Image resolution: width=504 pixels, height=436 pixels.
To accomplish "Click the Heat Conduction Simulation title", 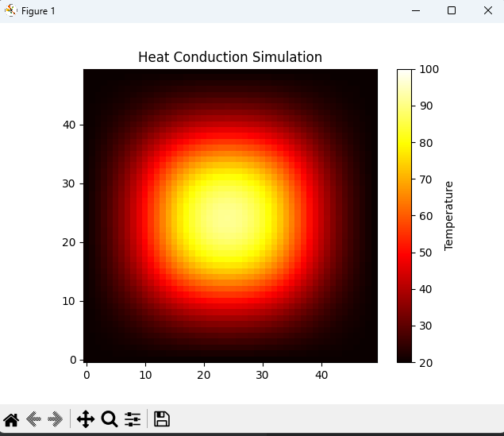I will (x=230, y=57).
